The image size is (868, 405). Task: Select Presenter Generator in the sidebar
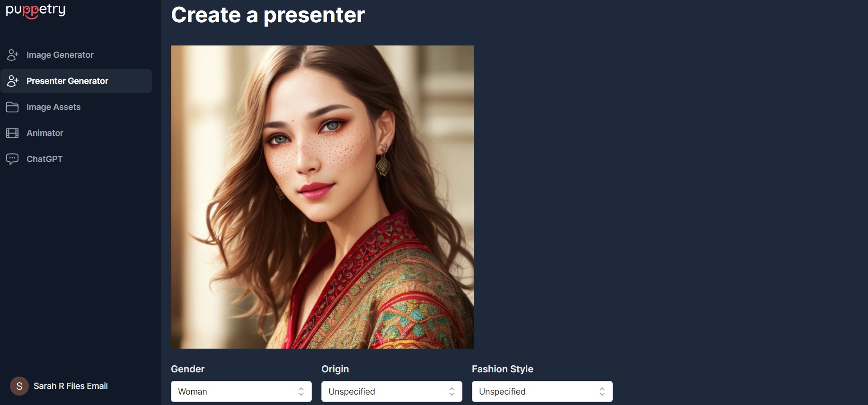pos(76,81)
